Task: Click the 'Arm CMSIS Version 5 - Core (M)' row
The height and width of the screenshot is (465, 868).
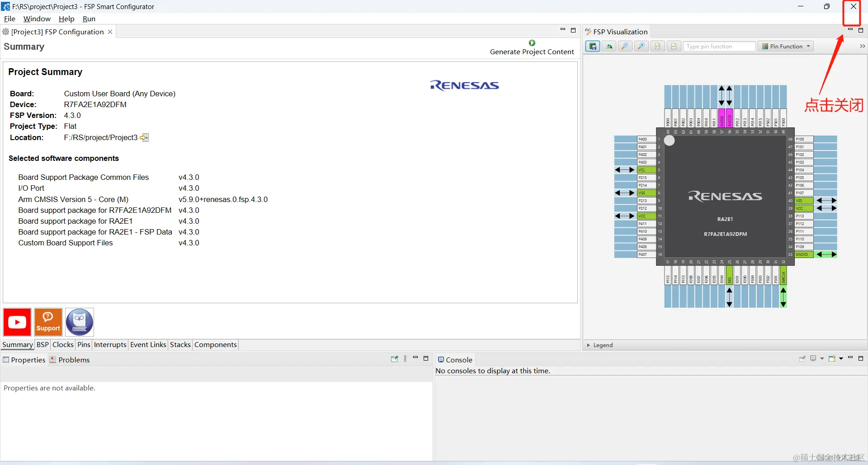Action: tap(143, 199)
